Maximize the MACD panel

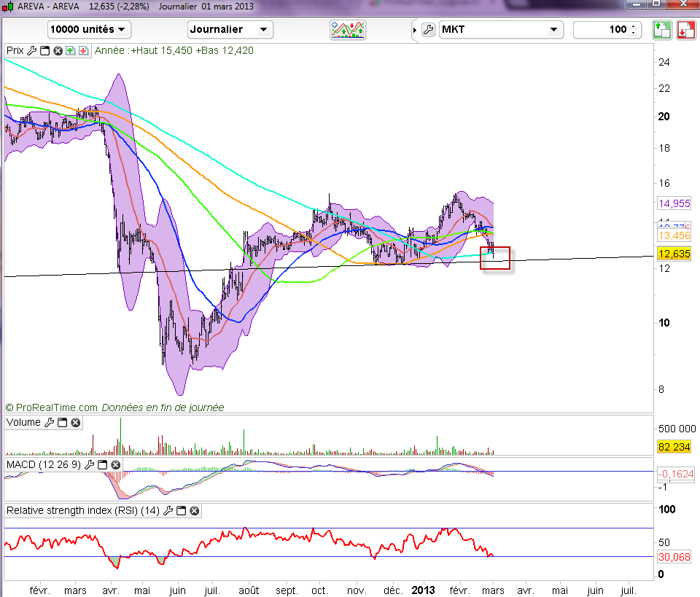(x=101, y=464)
